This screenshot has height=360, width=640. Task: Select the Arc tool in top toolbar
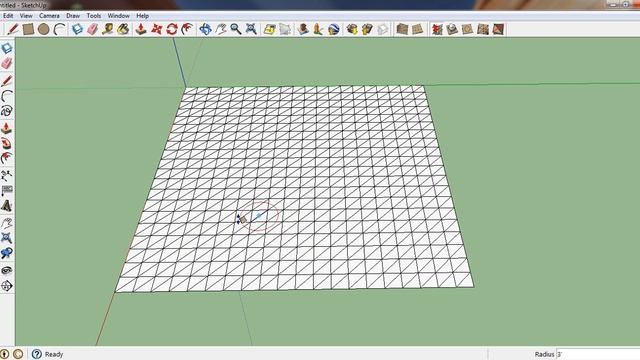click(x=60, y=29)
